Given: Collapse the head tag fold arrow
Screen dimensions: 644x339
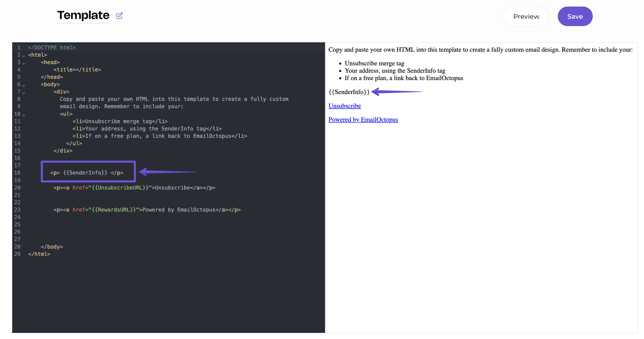Looking at the screenshot, I should [x=24, y=63].
